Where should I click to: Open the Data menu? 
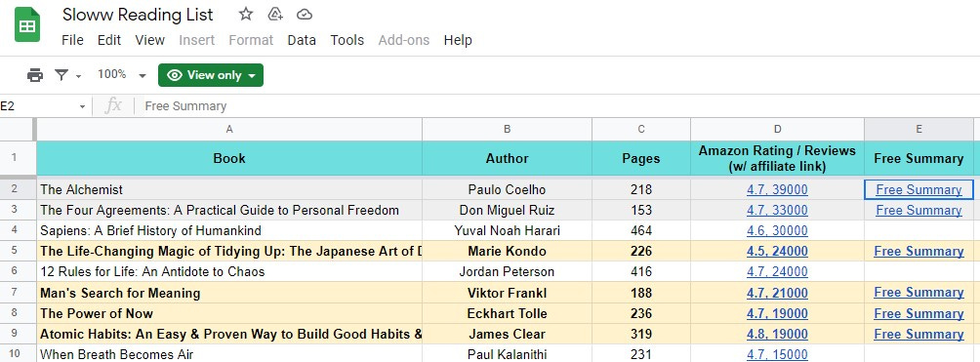302,40
